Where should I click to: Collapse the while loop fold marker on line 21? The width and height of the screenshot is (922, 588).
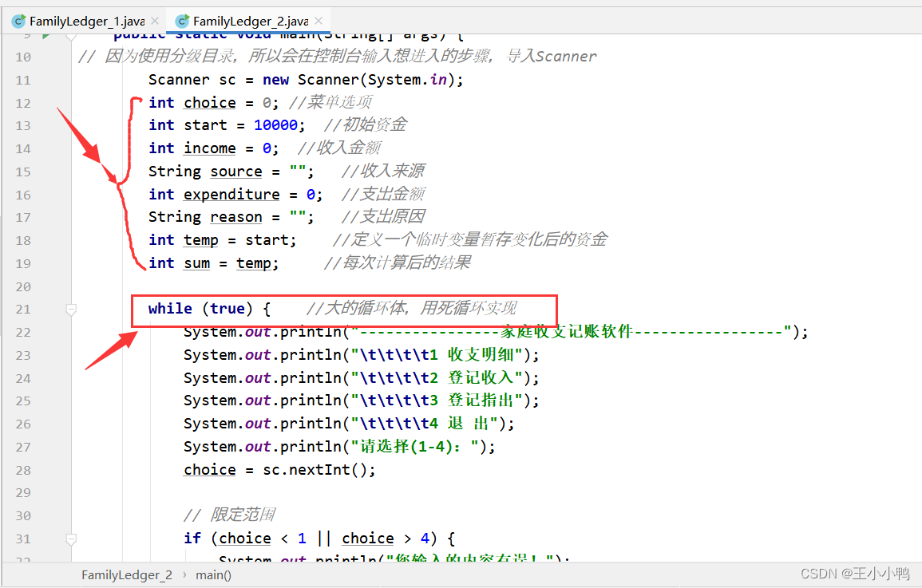(x=71, y=309)
